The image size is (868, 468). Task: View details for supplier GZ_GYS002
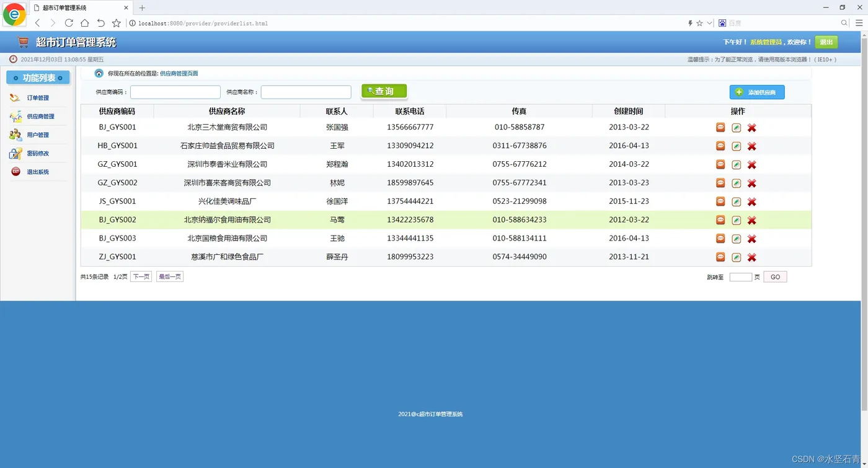coord(720,183)
